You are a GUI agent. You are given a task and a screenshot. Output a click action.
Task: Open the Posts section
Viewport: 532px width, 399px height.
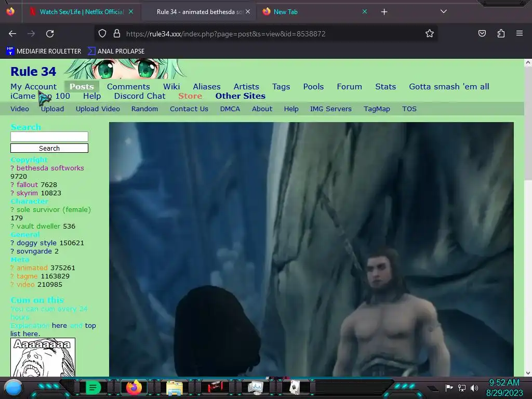point(82,87)
